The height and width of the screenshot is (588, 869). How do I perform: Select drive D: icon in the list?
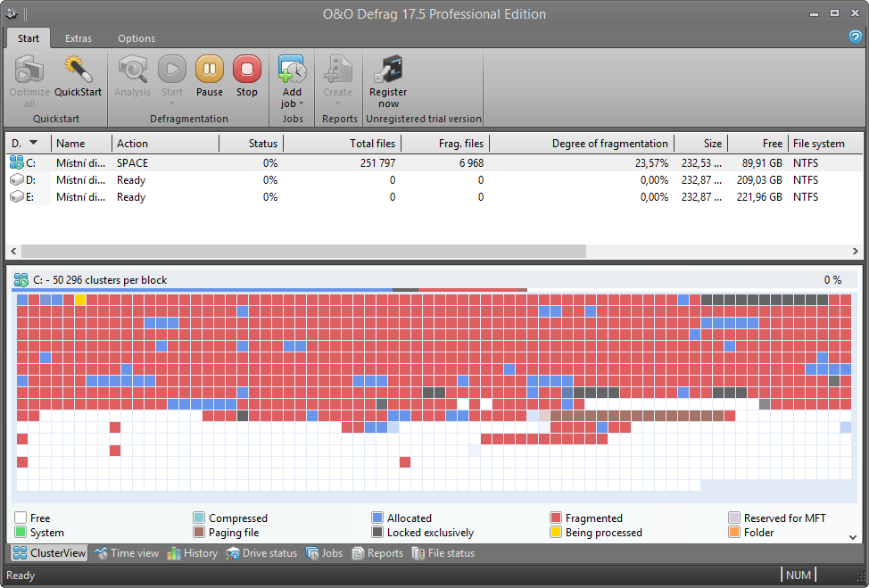pos(17,179)
